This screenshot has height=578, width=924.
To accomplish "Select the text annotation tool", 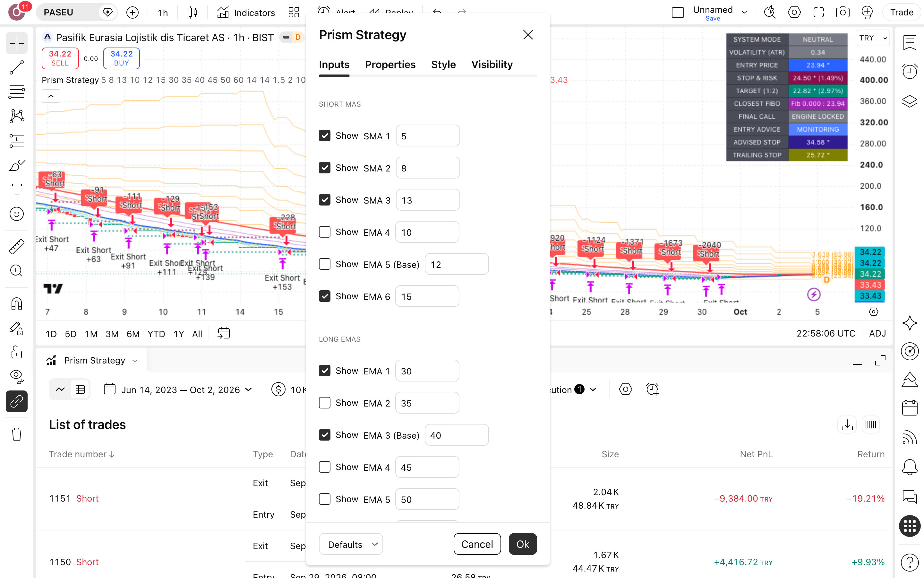I will click(16, 189).
